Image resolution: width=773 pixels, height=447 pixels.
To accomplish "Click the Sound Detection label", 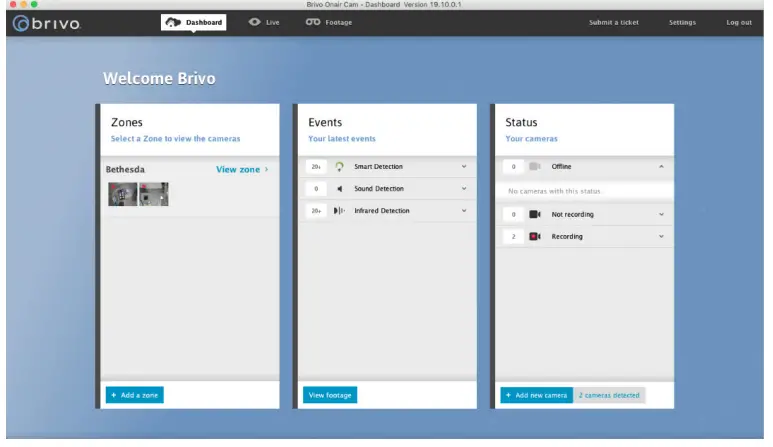I will [379, 189].
